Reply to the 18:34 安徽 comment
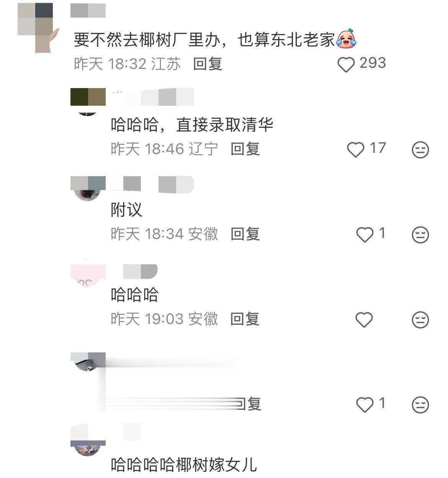 (x=245, y=234)
